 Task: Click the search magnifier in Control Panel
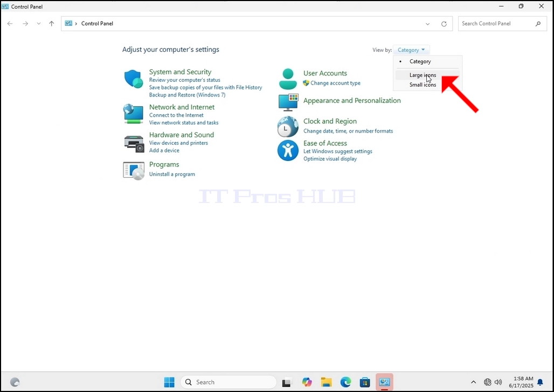point(538,24)
